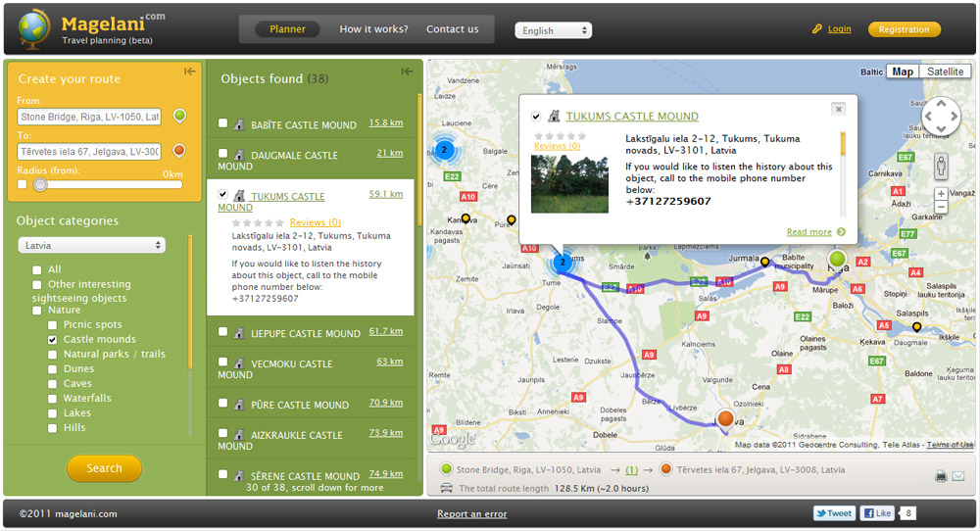Click the To address input field
The height and width of the screenshot is (531, 980).
click(x=89, y=151)
